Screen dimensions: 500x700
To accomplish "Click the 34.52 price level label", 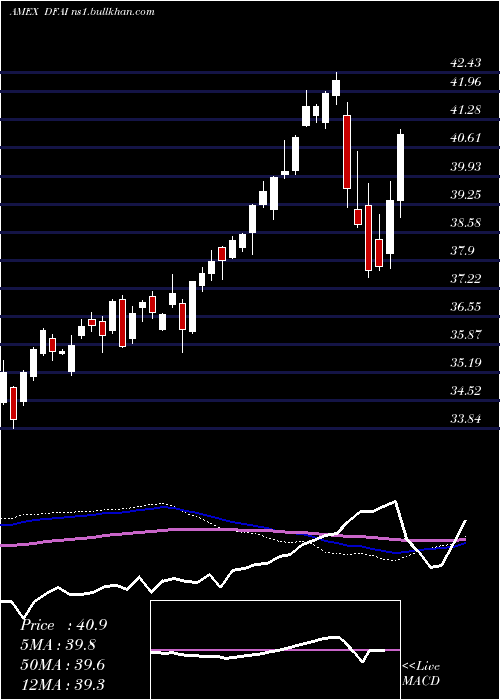I will [466, 391].
